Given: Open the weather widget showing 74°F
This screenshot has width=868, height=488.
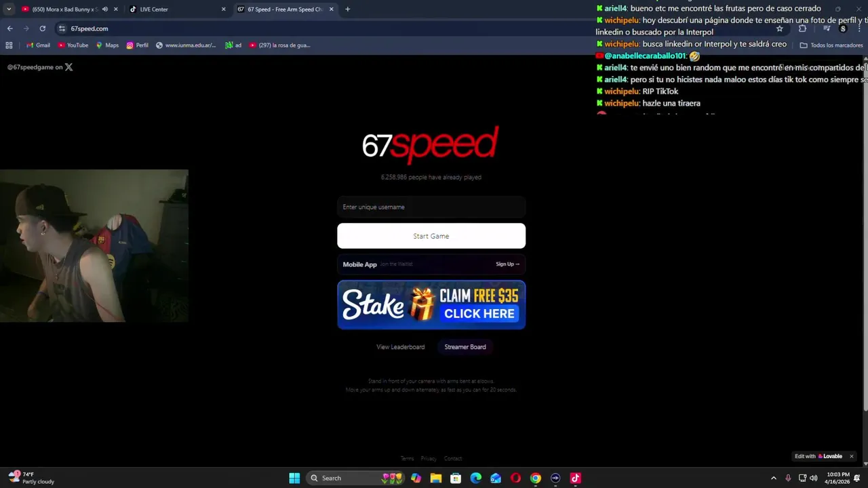Looking at the screenshot, I should coord(31,478).
